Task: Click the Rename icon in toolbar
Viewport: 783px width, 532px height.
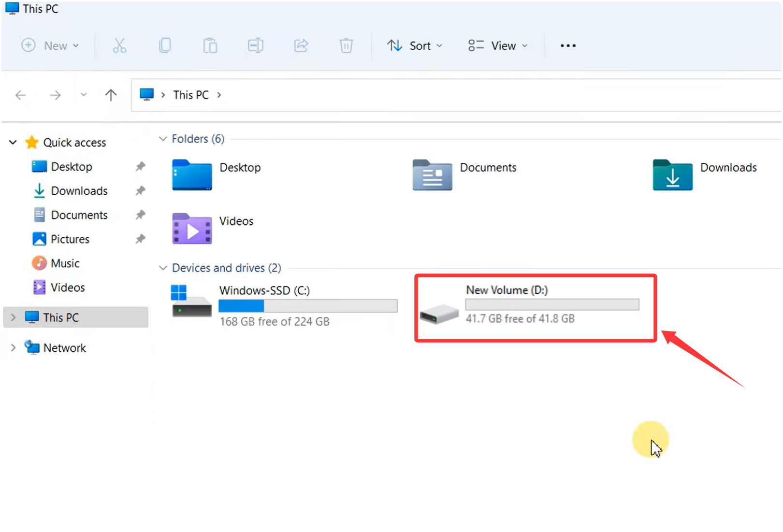Action: (255, 45)
